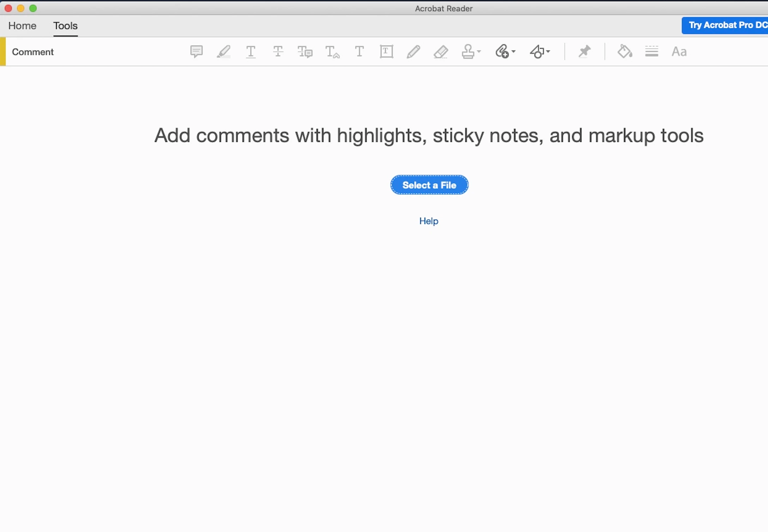This screenshot has width=768, height=532.
Task: Select the sticky note comment tool
Action: pyautogui.click(x=196, y=52)
